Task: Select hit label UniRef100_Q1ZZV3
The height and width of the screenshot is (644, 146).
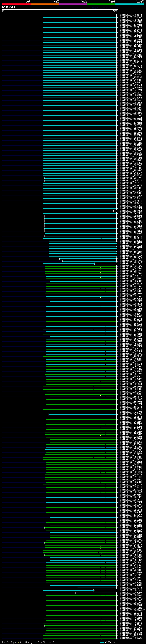Action: click(131, 249)
